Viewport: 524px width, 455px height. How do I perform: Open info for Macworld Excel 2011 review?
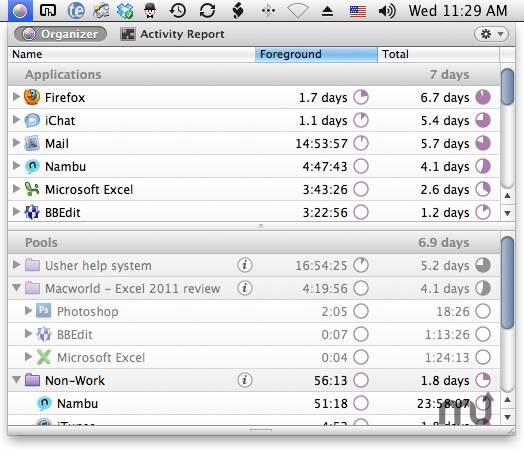(245, 288)
